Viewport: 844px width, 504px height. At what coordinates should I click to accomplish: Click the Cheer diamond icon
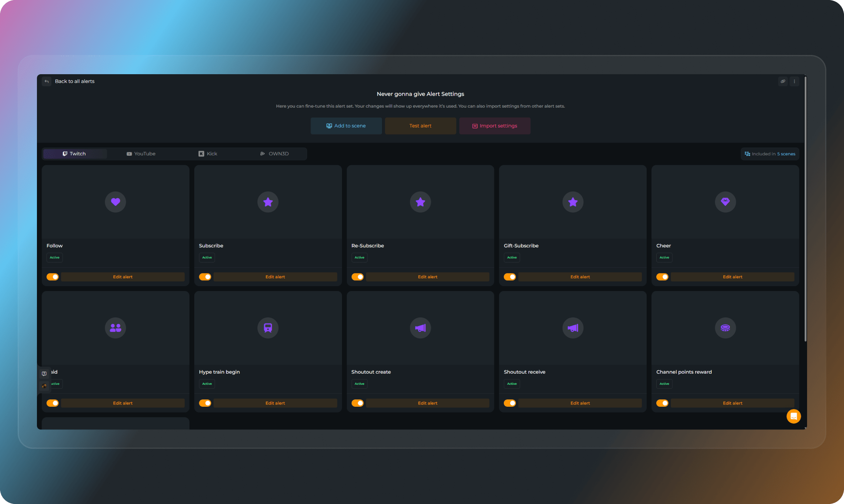[x=725, y=202]
